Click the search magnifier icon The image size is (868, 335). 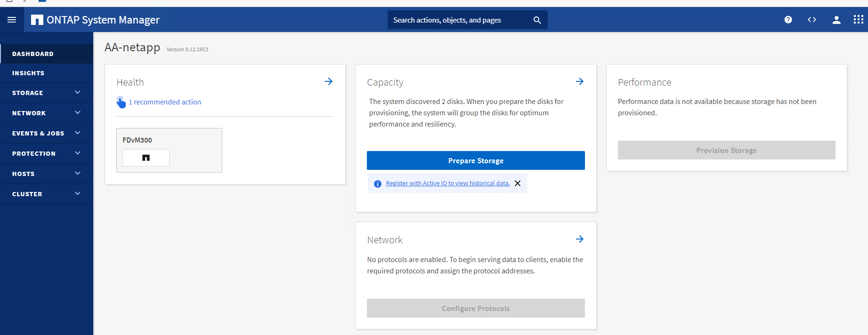point(537,20)
